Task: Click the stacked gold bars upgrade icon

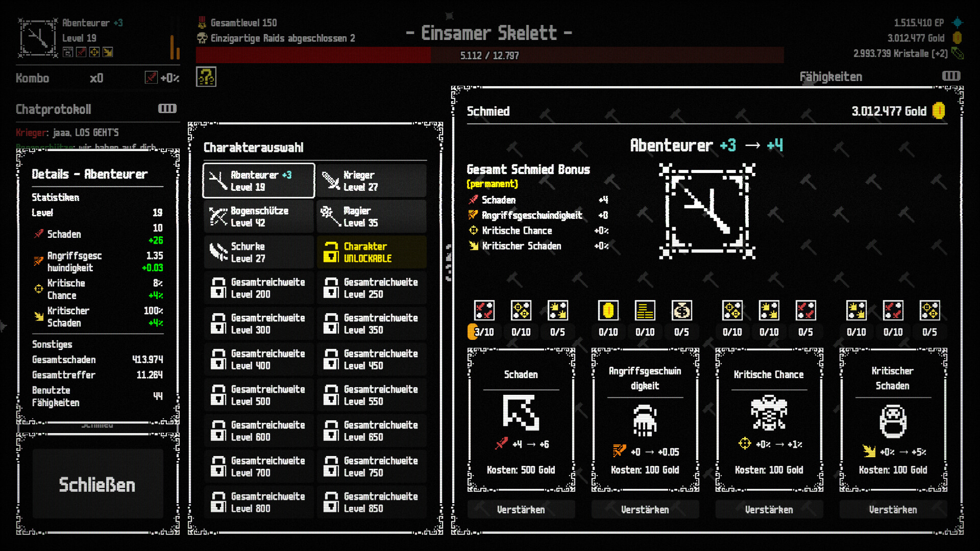Action: (x=645, y=310)
